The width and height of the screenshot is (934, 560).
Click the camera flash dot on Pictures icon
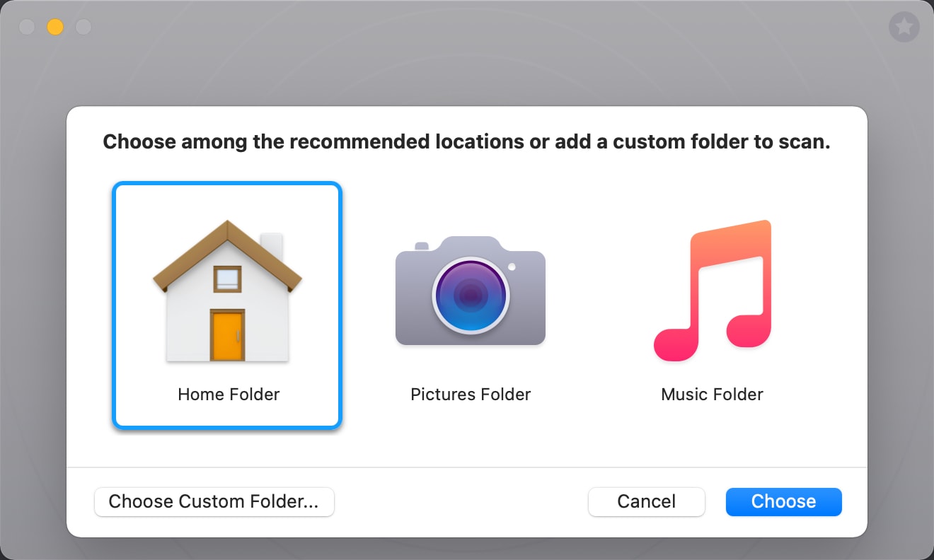pyautogui.click(x=512, y=267)
